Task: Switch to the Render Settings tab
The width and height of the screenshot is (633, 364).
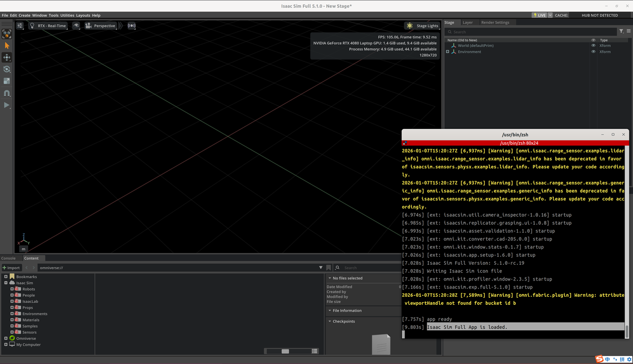Action: coord(495,22)
